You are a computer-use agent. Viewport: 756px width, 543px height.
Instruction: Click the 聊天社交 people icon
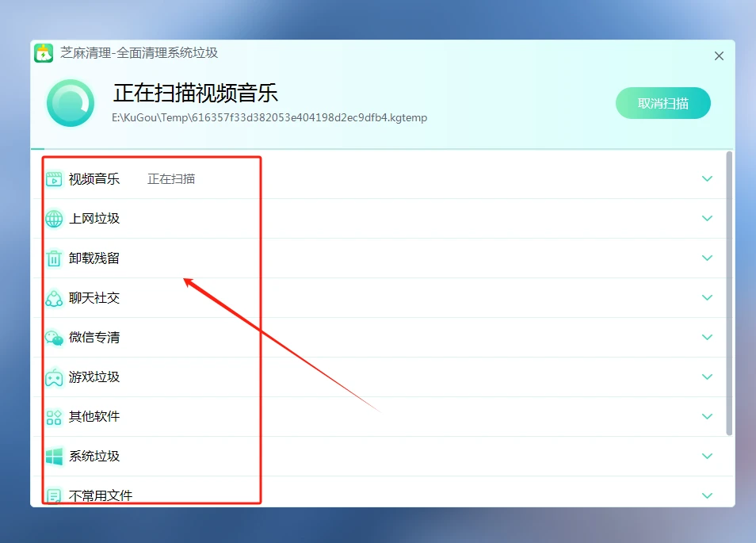pyautogui.click(x=54, y=298)
